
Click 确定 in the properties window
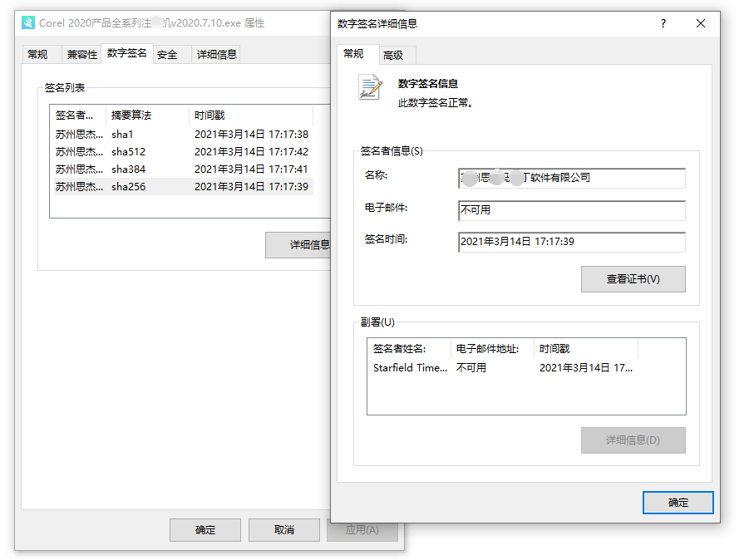[205, 530]
